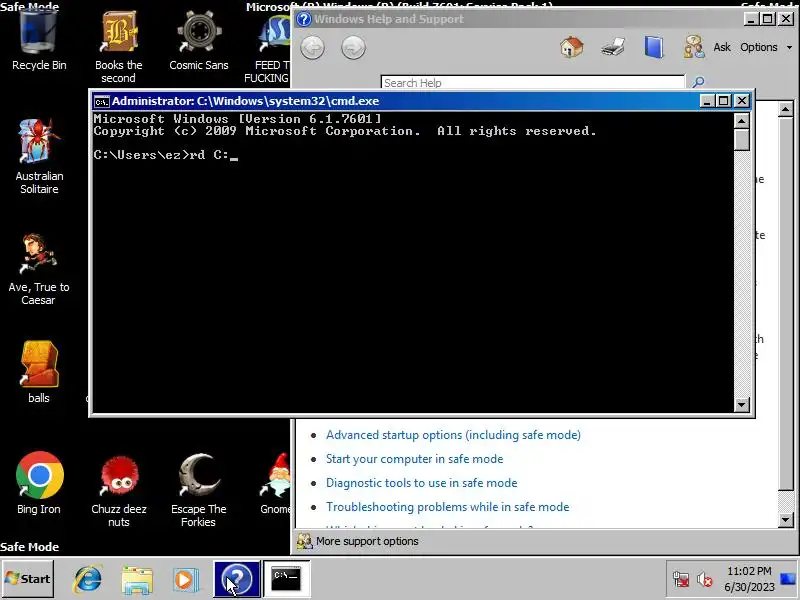
Task: Minimize the Help and Support window
Action: point(750,19)
